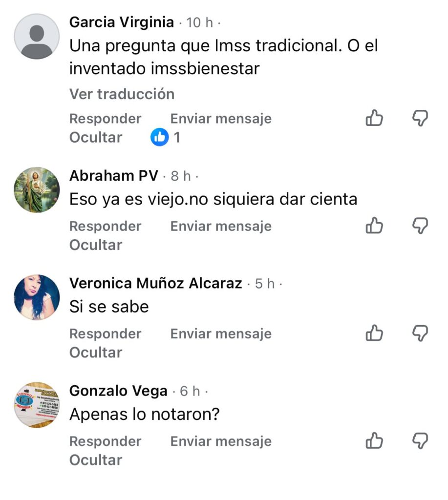Image resolution: width=448 pixels, height=500 pixels.
Task: View the blue like reaction count on Garcia Virginia's comment
Action: coord(165,137)
